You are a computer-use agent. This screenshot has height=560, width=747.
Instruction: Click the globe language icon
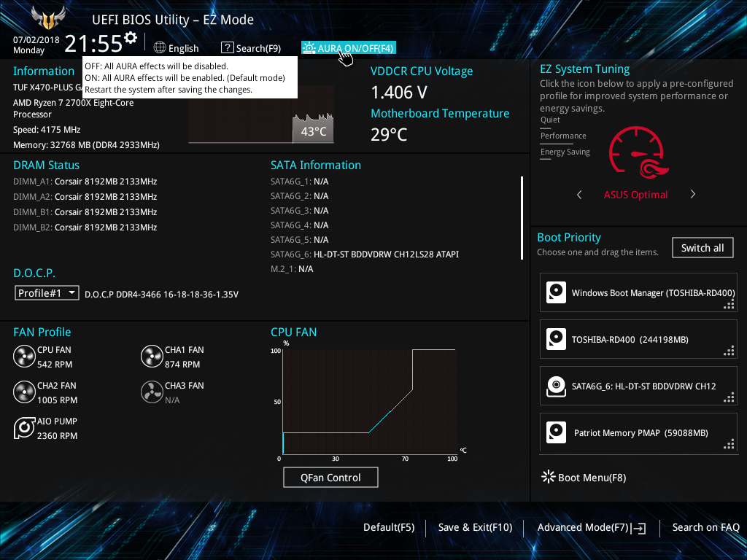tap(160, 47)
